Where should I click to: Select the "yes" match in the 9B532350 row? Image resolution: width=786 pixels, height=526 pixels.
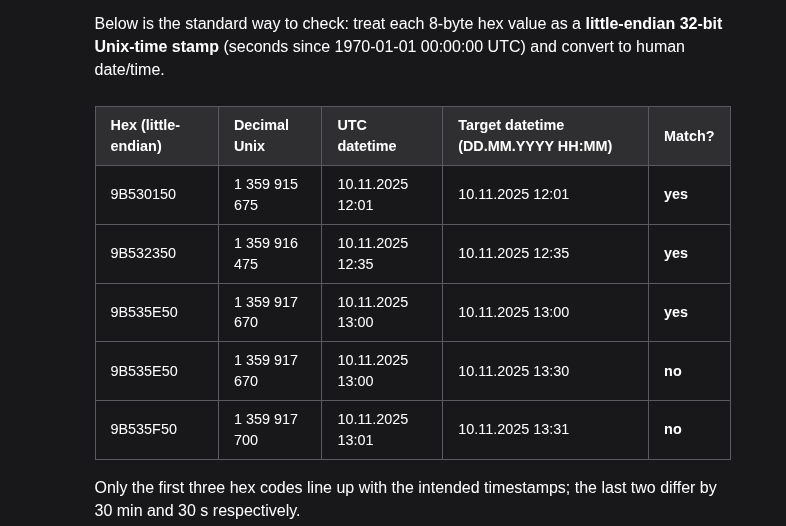coord(676,253)
